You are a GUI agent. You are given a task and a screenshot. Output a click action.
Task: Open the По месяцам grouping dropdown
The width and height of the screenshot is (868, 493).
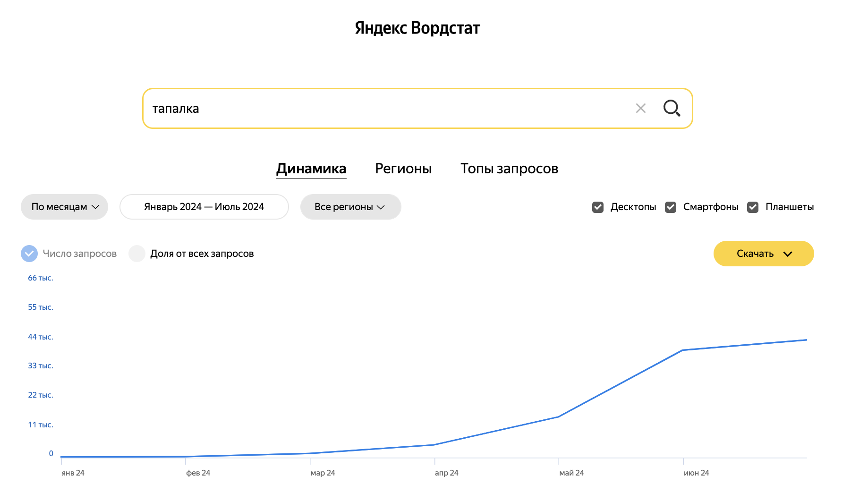tap(65, 207)
